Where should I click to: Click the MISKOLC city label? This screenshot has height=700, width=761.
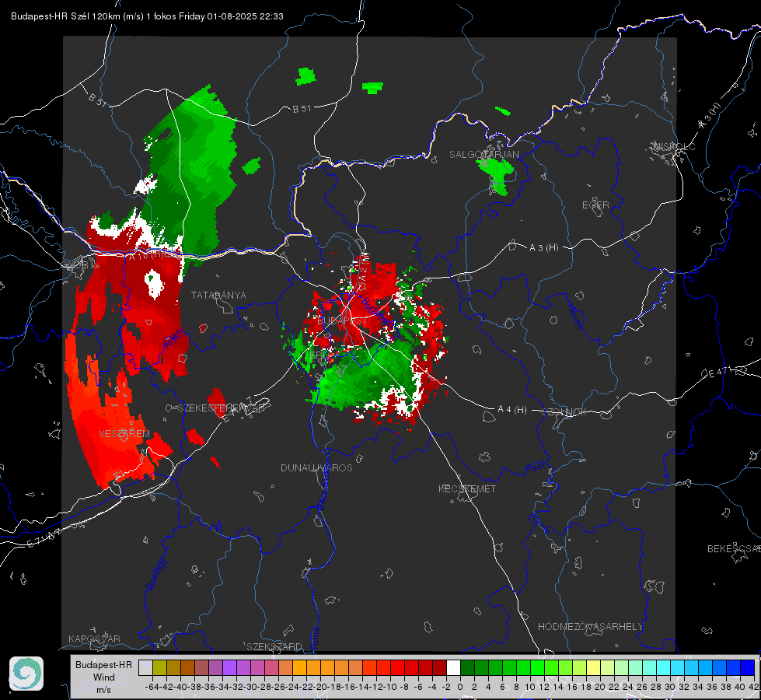[x=674, y=146]
